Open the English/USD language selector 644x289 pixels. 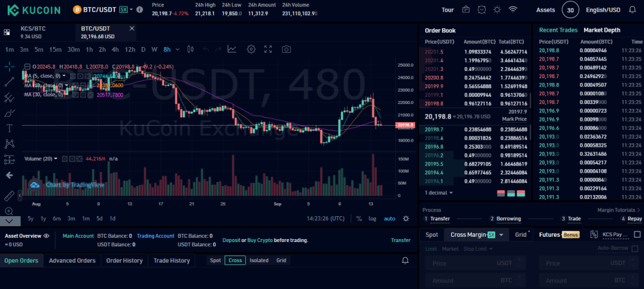coord(603,10)
